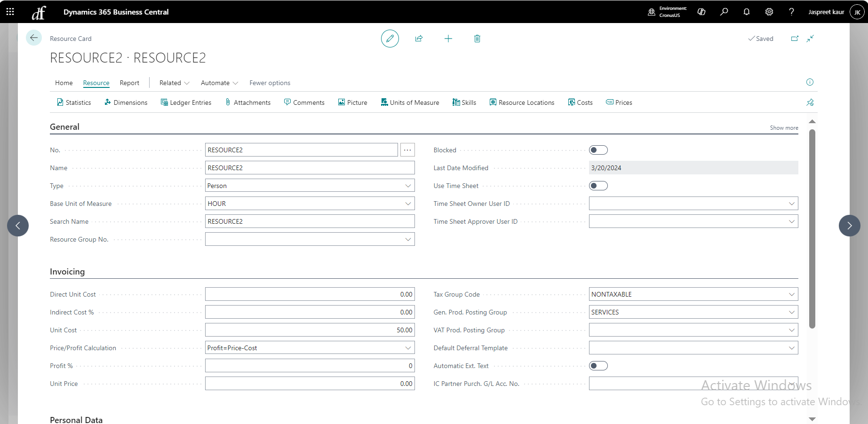Click the trash delete icon
This screenshot has height=424, width=868.
coord(477,39)
